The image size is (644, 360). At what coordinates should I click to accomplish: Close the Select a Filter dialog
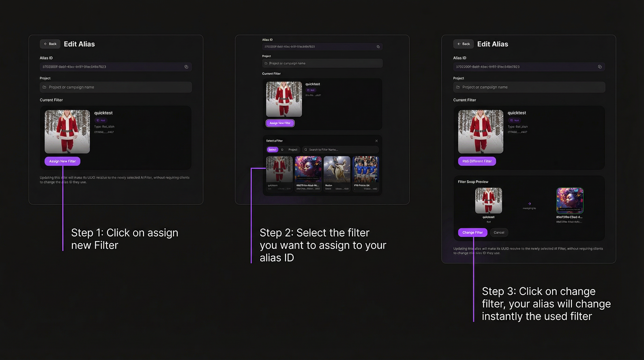click(376, 141)
